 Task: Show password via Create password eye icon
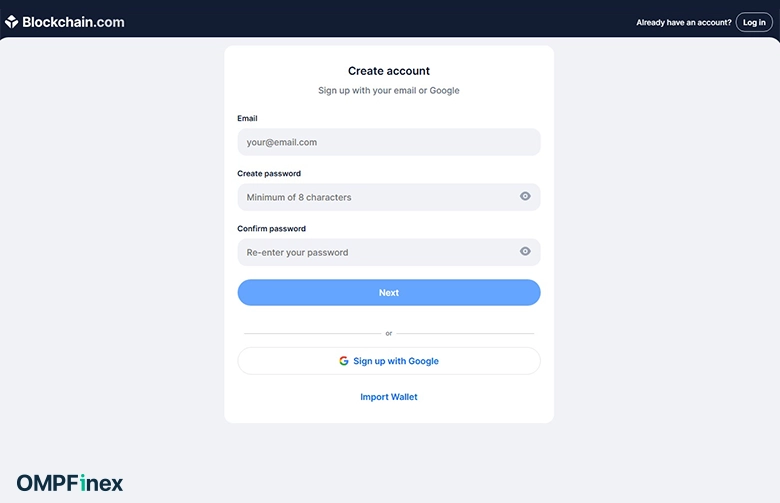tap(525, 197)
